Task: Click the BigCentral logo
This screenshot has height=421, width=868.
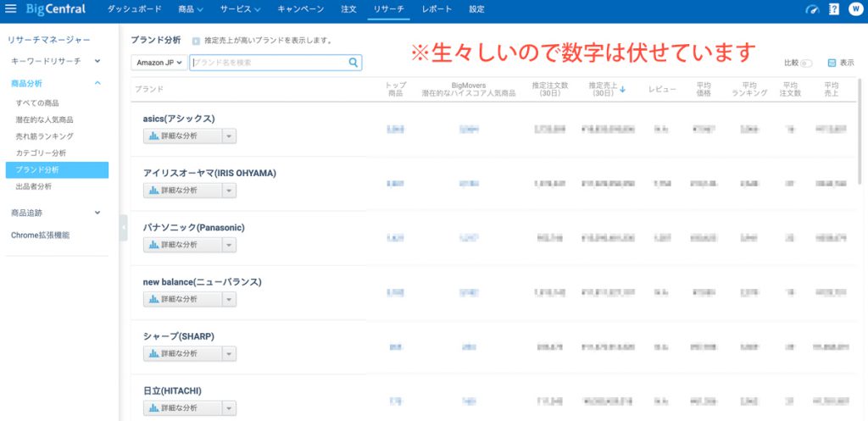Action: pyautogui.click(x=56, y=8)
